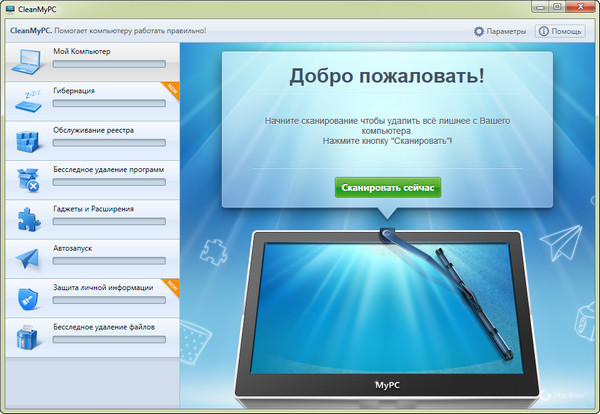The height and width of the screenshot is (414, 600).
Task: Click progress bar under Гаджеты и Расширения
Action: pos(109,222)
